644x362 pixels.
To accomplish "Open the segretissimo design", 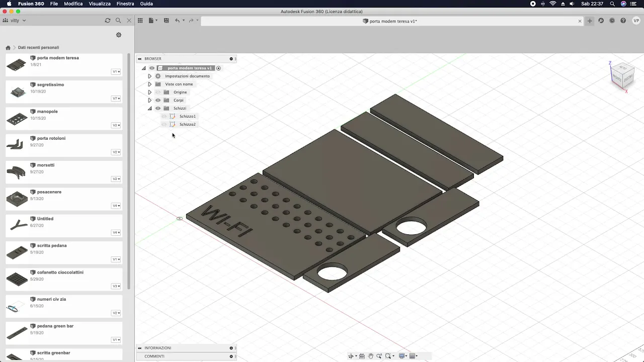I will click(64, 92).
